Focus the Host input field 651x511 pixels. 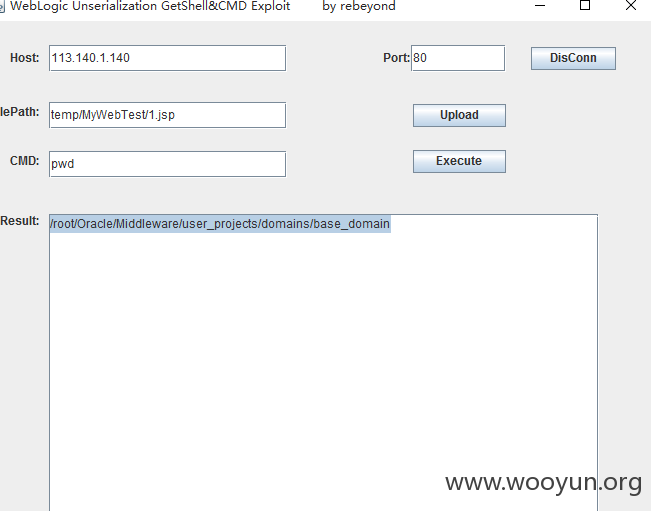click(x=167, y=58)
